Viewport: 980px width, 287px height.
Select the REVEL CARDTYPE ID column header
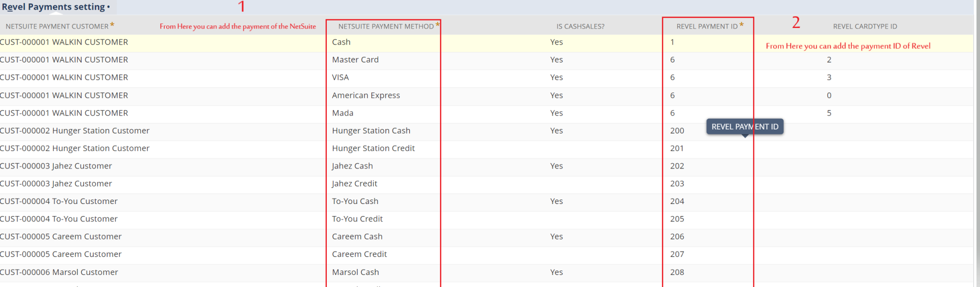(x=865, y=26)
